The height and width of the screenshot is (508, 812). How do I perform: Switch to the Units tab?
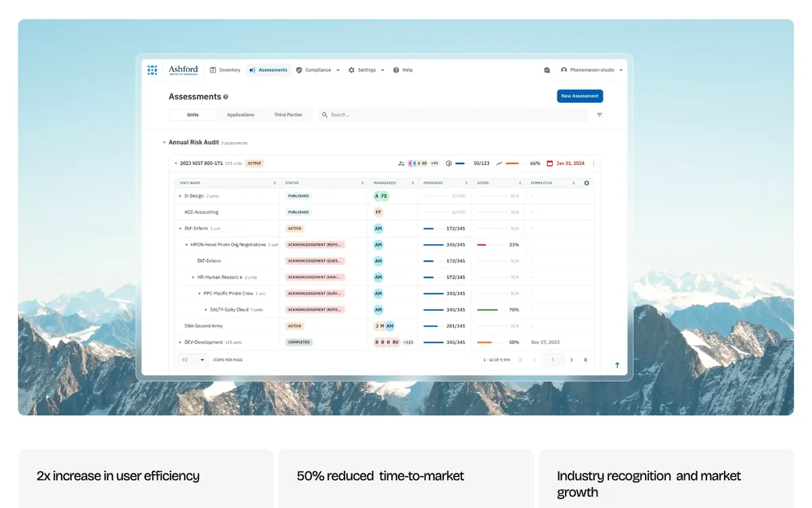[193, 115]
